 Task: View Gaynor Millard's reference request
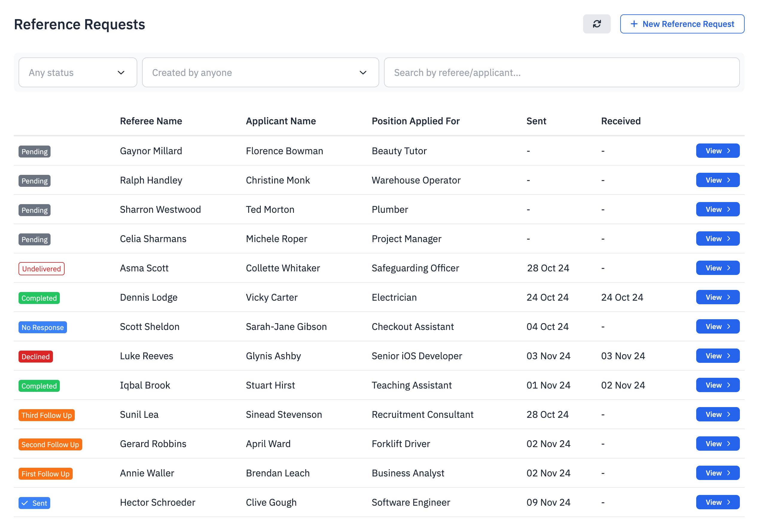[717, 151]
